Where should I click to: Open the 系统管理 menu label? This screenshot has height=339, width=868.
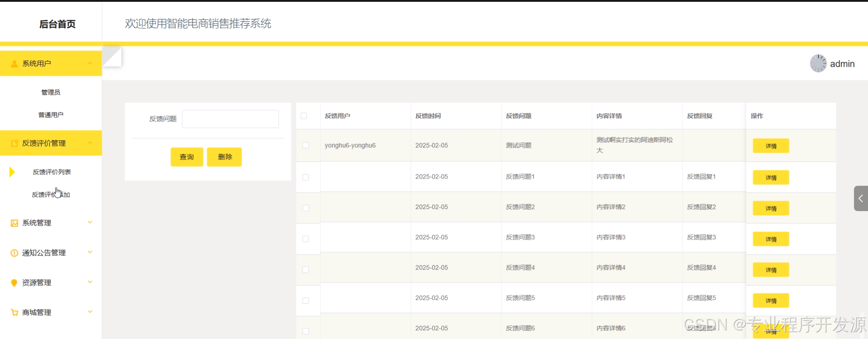pyautogui.click(x=37, y=223)
